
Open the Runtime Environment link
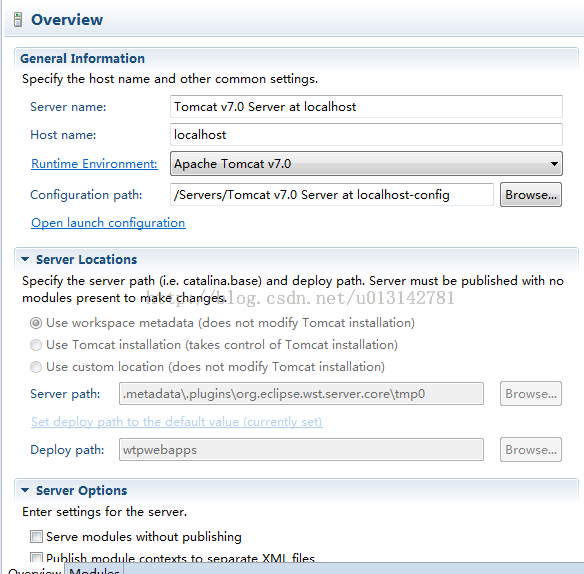(94, 164)
